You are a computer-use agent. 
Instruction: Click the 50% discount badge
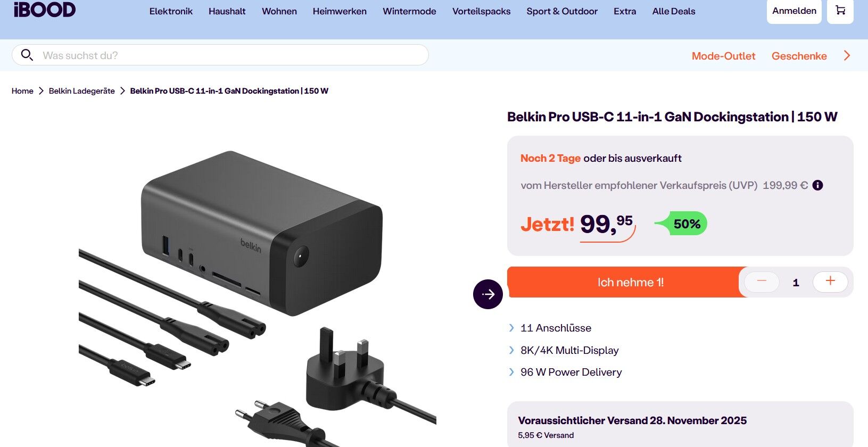(x=681, y=223)
